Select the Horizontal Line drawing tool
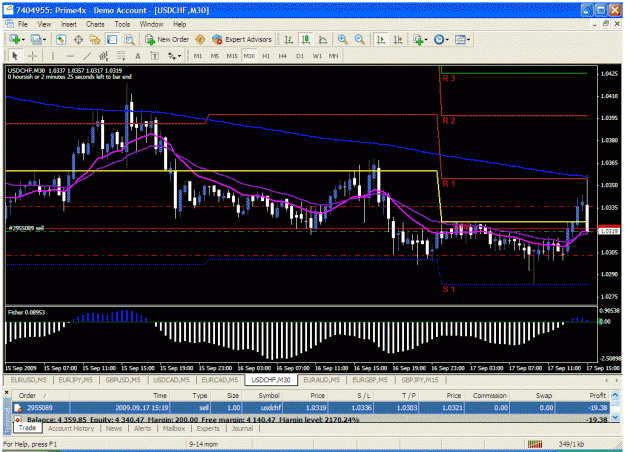Image resolution: width=625 pixels, height=452 pixels. pos(70,56)
